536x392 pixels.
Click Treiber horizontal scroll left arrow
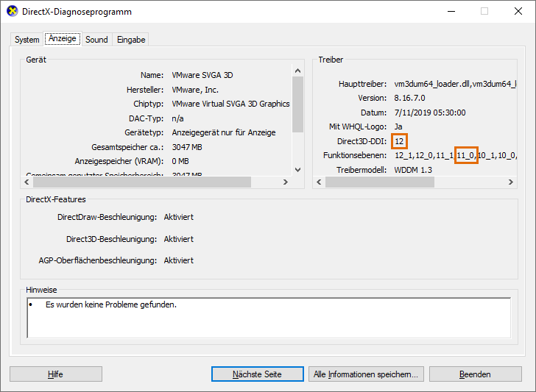pyautogui.click(x=319, y=182)
